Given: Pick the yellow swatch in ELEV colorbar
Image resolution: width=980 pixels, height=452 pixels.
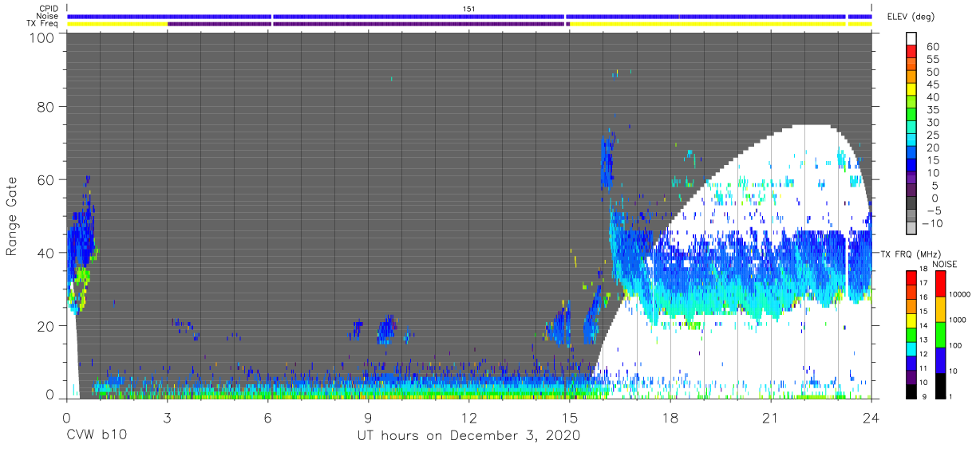Looking at the screenshot, I should pyautogui.click(x=911, y=88).
